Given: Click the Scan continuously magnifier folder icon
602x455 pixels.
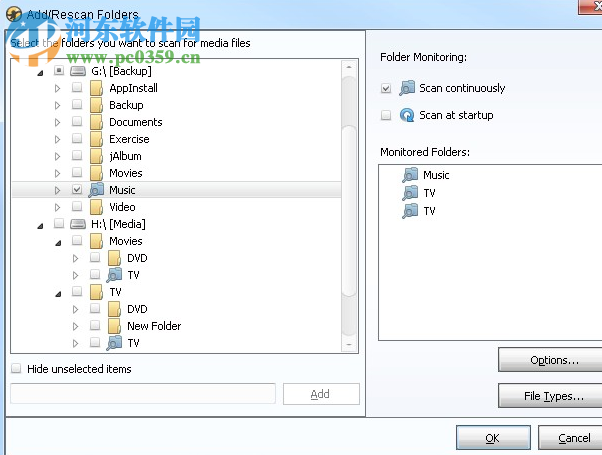Looking at the screenshot, I should coord(407,88).
